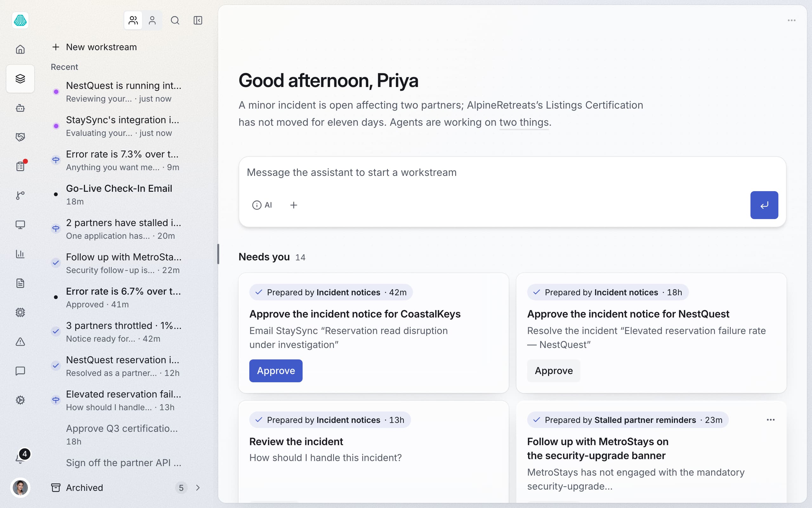Click the 'two things' link
This screenshot has width=812, height=508.
[524, 122]
